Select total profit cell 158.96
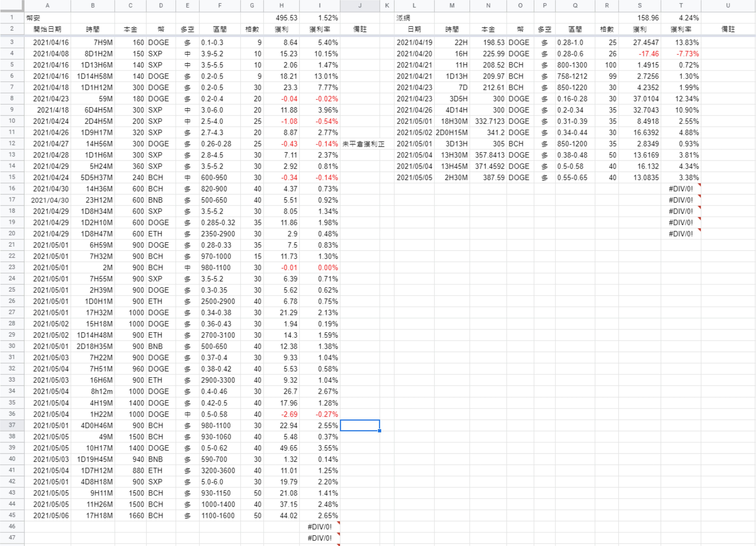This screenshot has width=756, height=546. pyautogui.click(x=640, y=18)
